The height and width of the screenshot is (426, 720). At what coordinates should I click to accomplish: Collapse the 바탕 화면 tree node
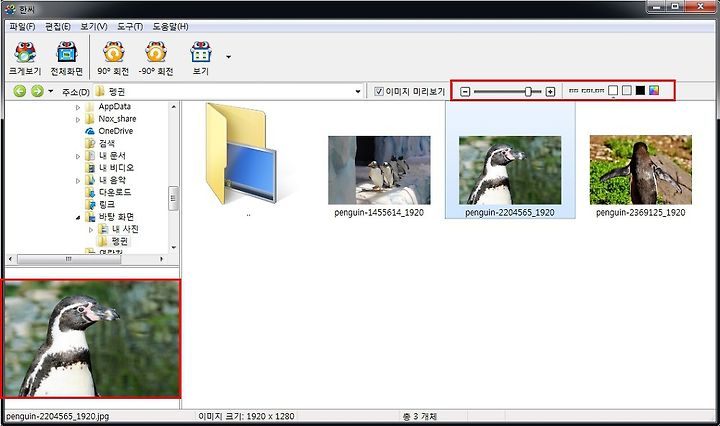78,218
